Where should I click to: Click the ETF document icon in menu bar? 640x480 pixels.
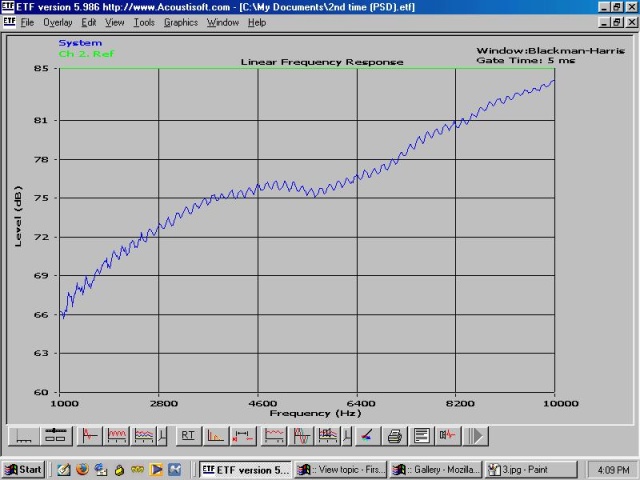9,22
